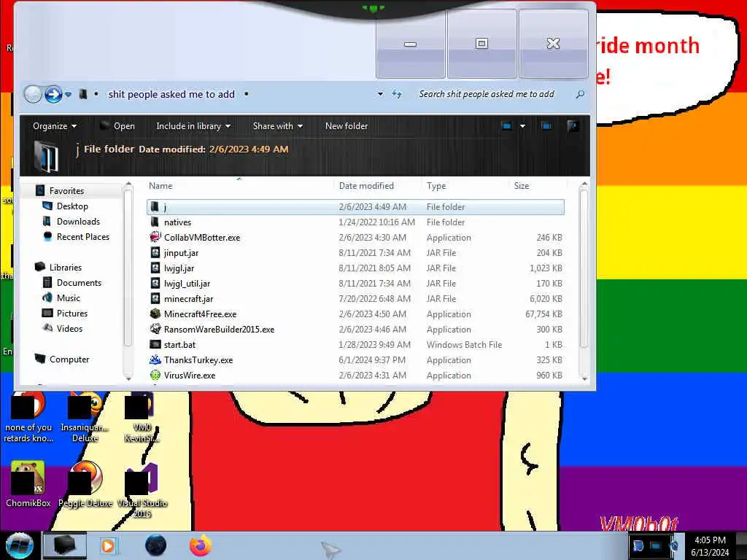Open Insaniquarium Deluxe desktop shortcut
Screen dimensions: 747x560
(x=85, y=418)
